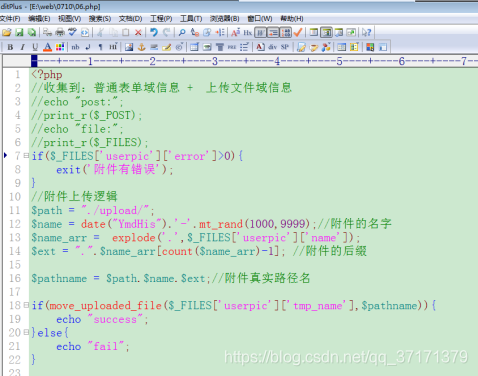Toggle the Word Wrap 'W' button
478x376 pixels.
[x=261, y=32]
